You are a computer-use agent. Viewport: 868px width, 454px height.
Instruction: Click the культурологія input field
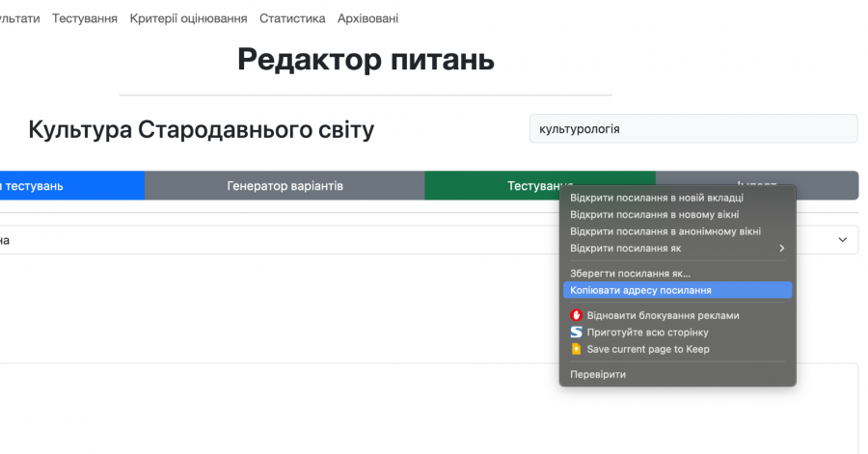point(693,129)
